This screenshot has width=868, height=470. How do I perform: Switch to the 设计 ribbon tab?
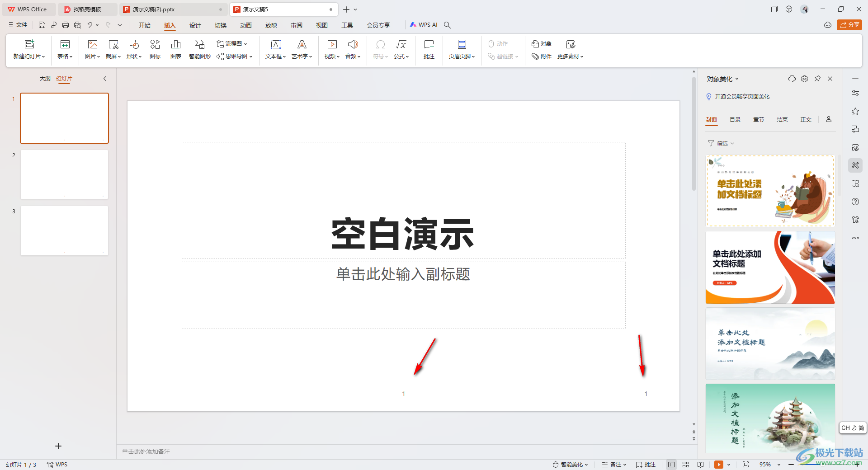(x=195, y=25)
